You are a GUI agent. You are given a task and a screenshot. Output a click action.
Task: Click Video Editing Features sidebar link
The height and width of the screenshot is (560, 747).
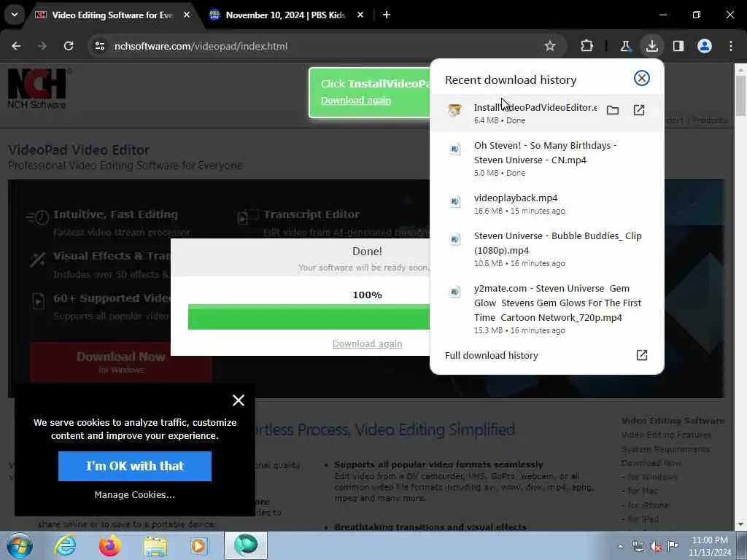(666, 435)
